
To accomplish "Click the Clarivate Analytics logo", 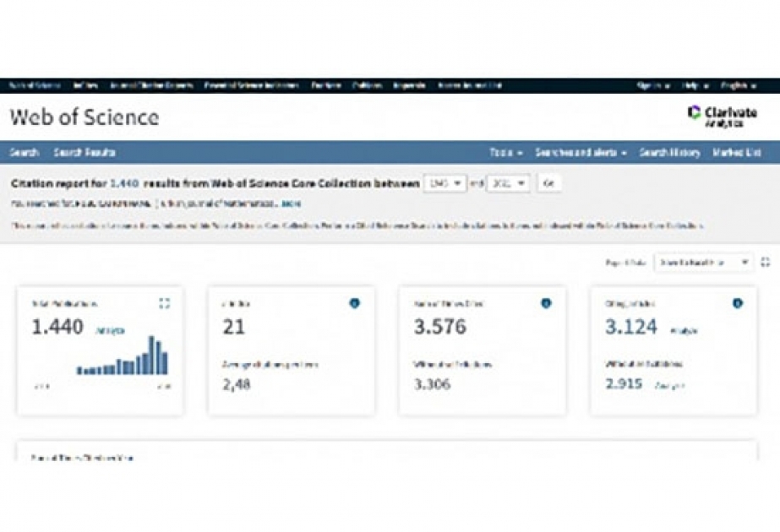I will pyautogui.click(x=723, y=117).
